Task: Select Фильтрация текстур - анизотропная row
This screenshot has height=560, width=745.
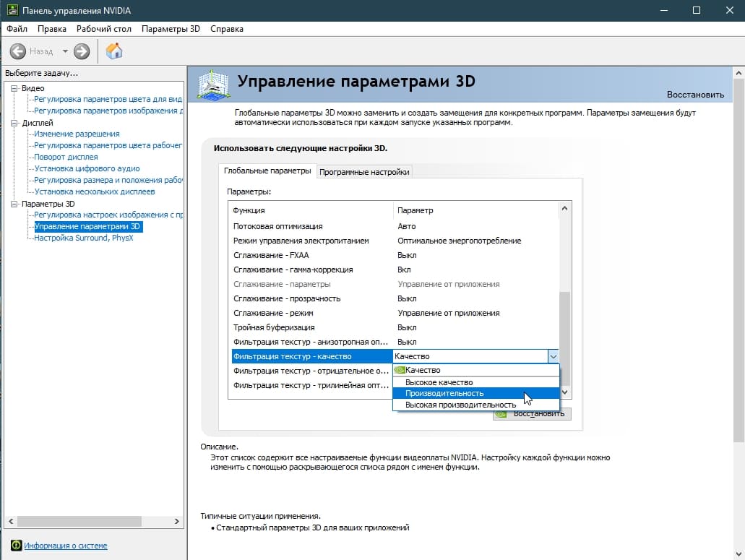Action: 395,342
